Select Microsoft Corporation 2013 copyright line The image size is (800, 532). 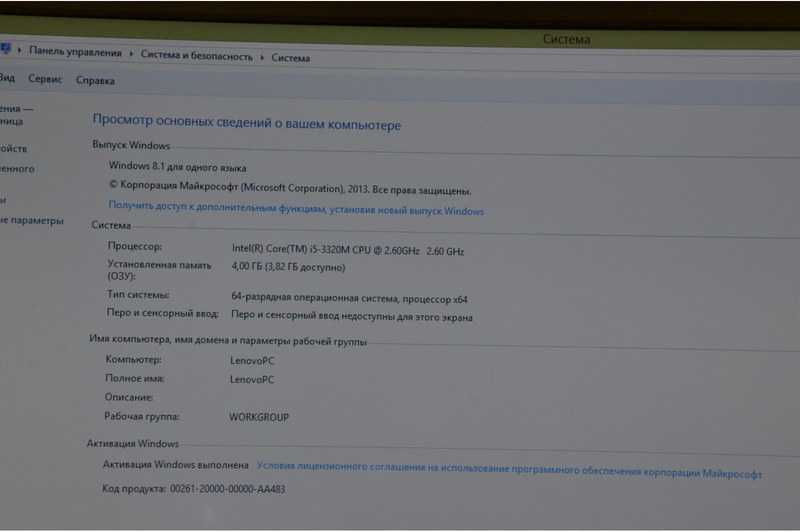290,187
